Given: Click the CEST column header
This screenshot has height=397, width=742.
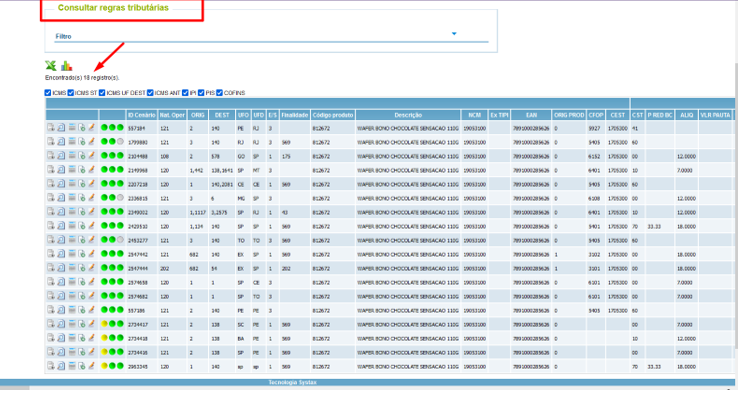Looking at the screenshot, I should tap(618, 115).
